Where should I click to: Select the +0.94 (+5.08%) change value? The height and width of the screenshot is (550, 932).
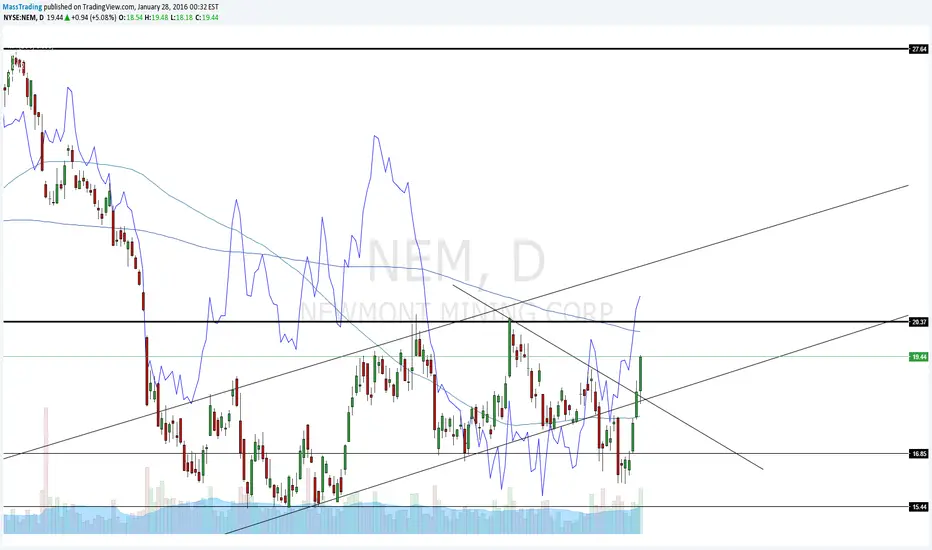click(94, 18)
